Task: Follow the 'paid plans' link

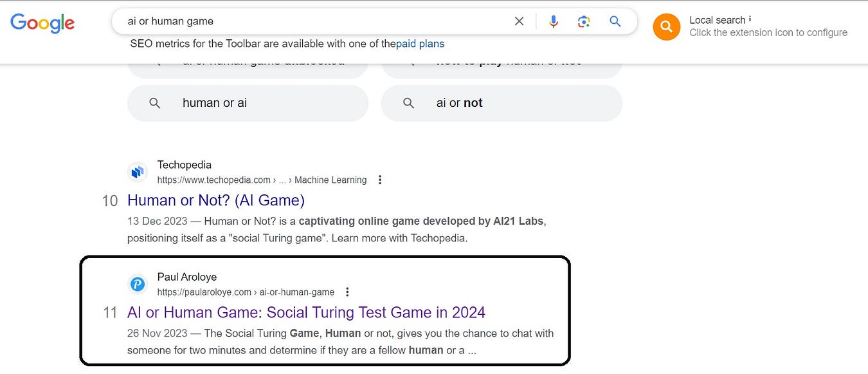Action: point(420,44)
